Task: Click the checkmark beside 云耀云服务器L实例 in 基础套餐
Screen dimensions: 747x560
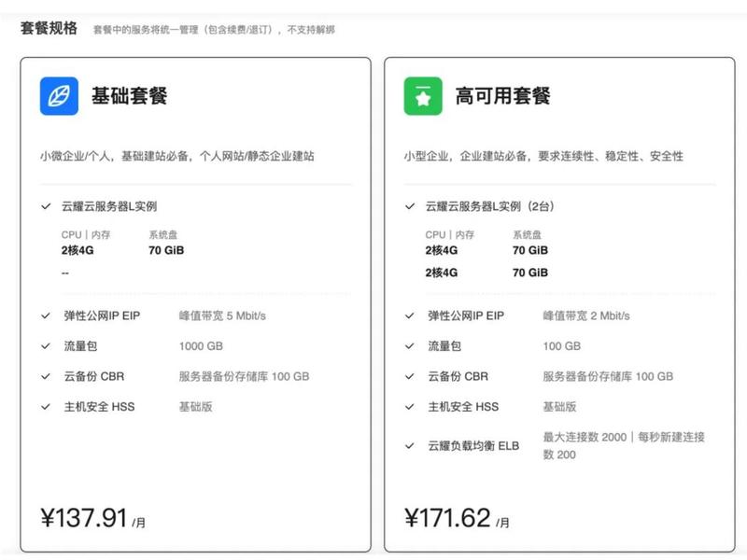Action: point(46,206)
